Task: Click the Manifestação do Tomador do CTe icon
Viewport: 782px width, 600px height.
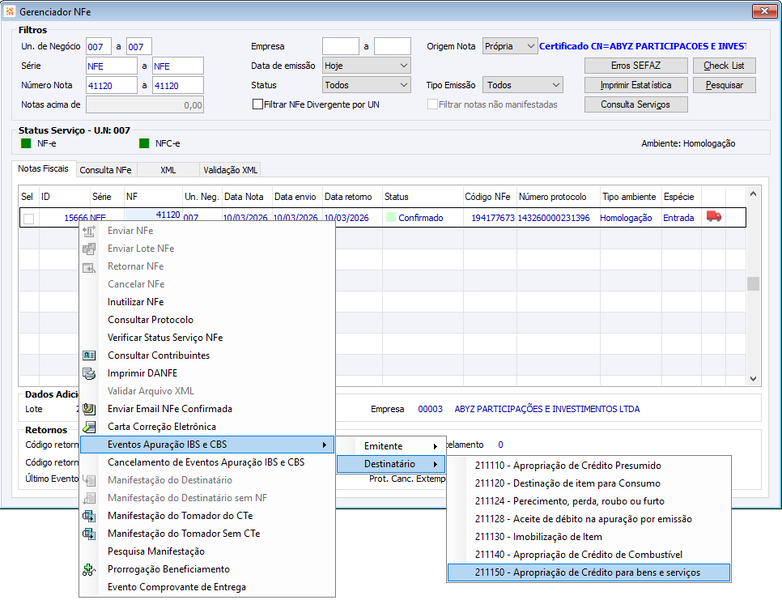Action: click(x=89, y=515)
